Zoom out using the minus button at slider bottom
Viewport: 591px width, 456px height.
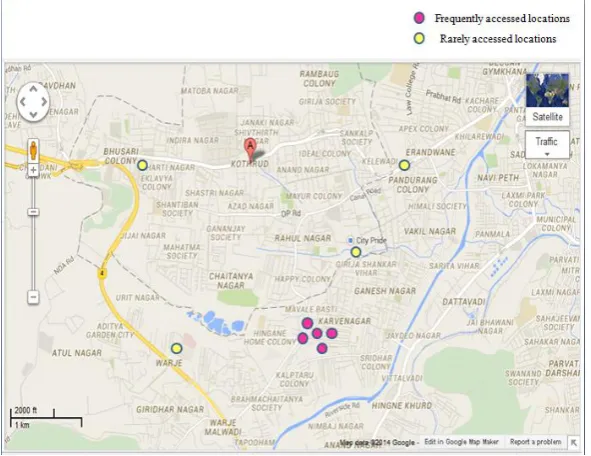[33, 297]
